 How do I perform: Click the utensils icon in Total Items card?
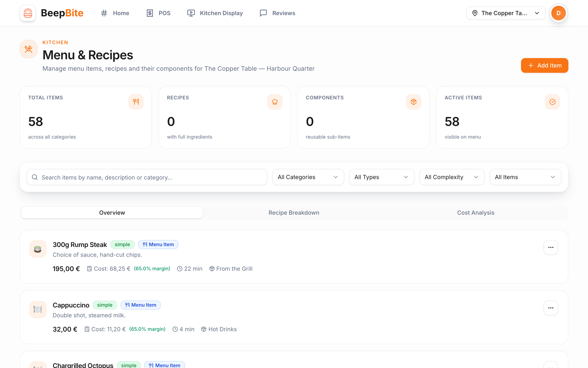pyautogui.click(x=136, y=102)
